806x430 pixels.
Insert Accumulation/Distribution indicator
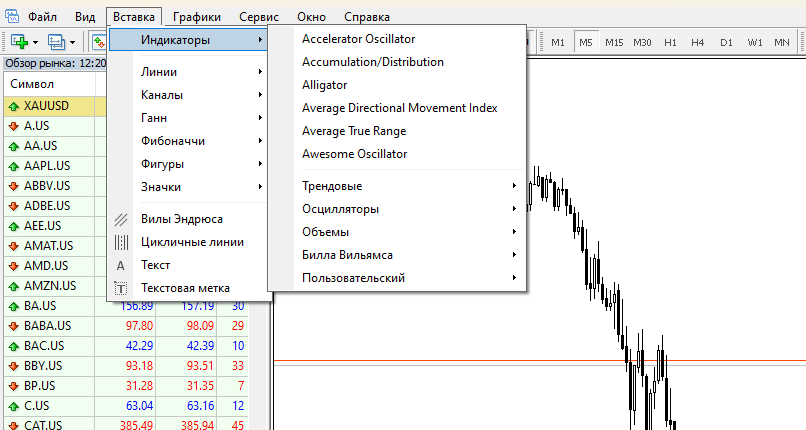click(x=410, y=62)
